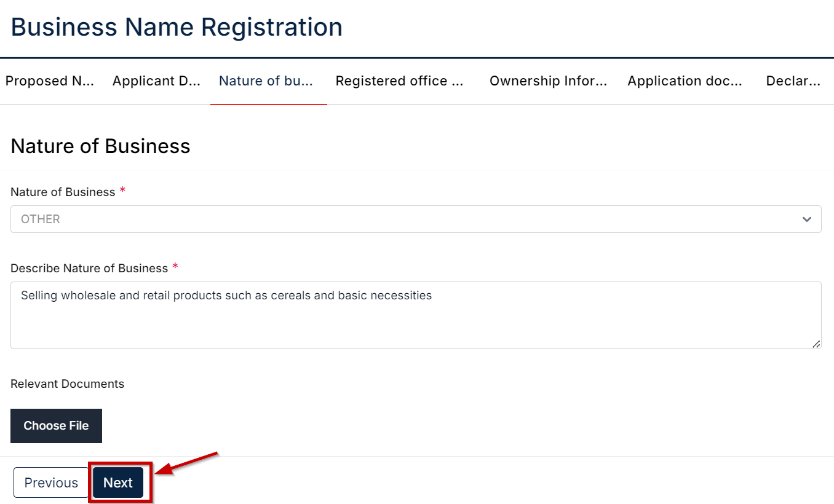Open the Nature of Business OTHER dropdown

point(416,219)
